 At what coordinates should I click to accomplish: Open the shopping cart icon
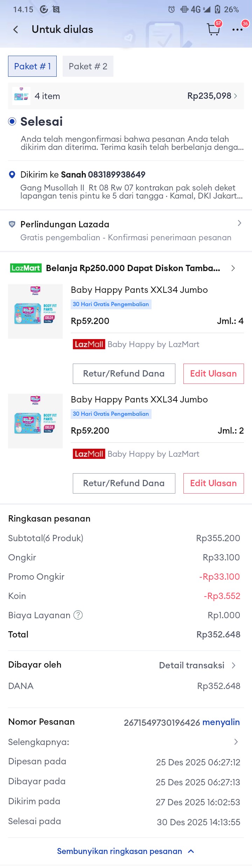pos(213,29)
